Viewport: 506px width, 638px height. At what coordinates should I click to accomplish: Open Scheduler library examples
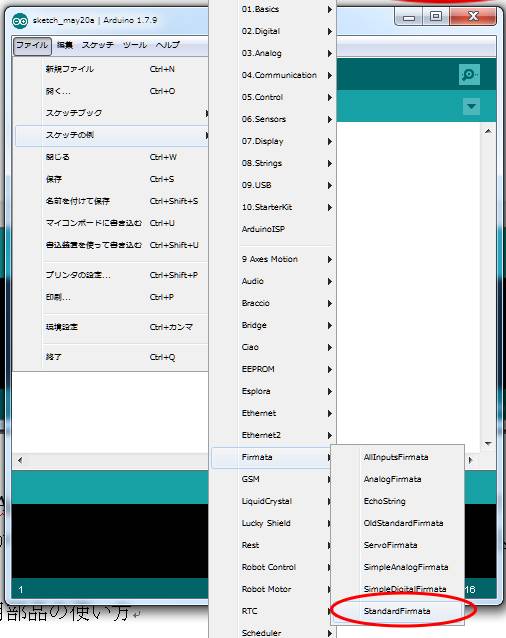click(273, 632)
